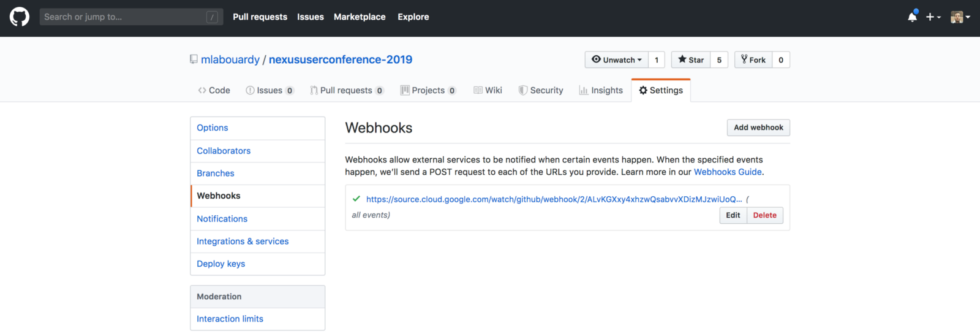Click the GitHub Octocat logo
Screen dimensions: 980x336
point(20,17)
